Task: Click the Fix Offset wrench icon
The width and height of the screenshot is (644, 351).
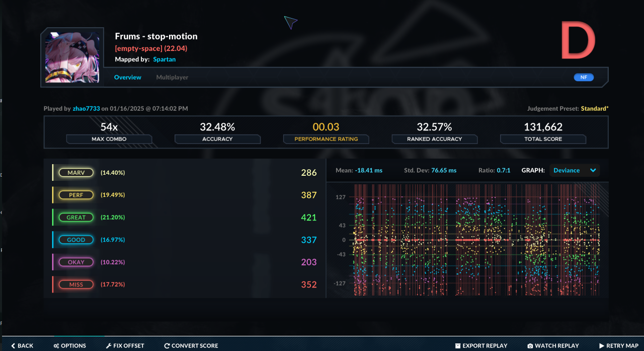Action: click(108, 346)
